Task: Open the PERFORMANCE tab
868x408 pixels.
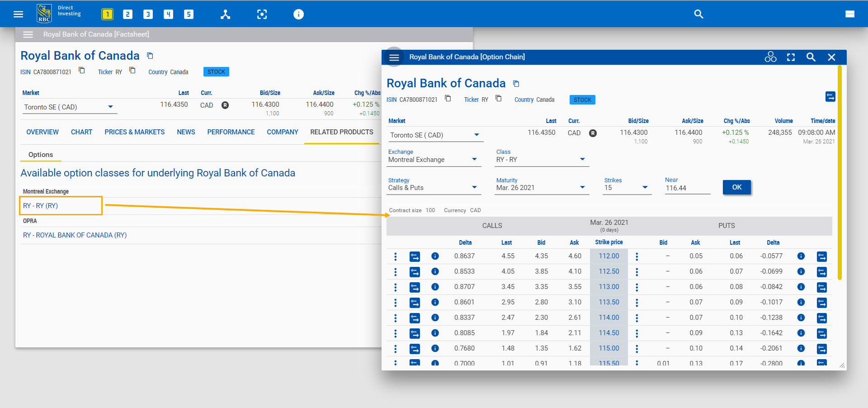Action: click(x=231, y=132)
